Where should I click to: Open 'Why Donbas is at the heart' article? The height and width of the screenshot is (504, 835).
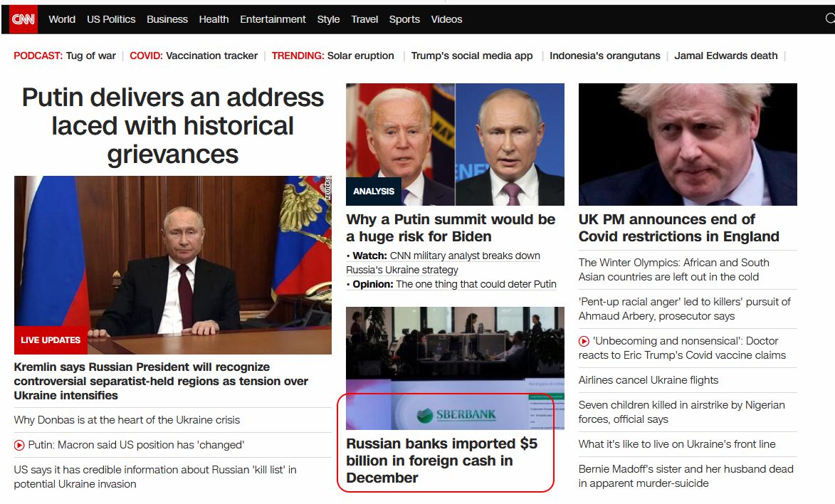click(127, 420)
